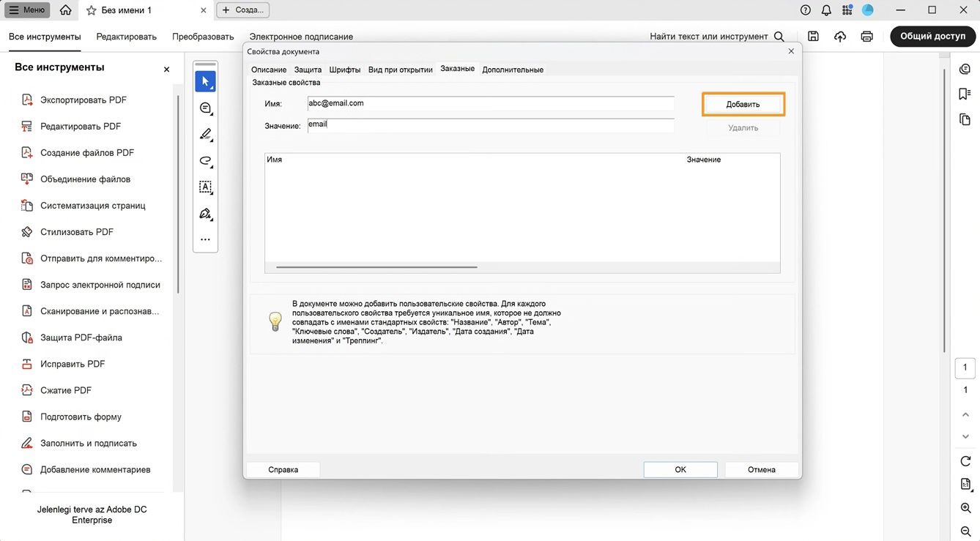
Task: Switch to Вид при открытии tab
Action: click(x=401, y=70)
